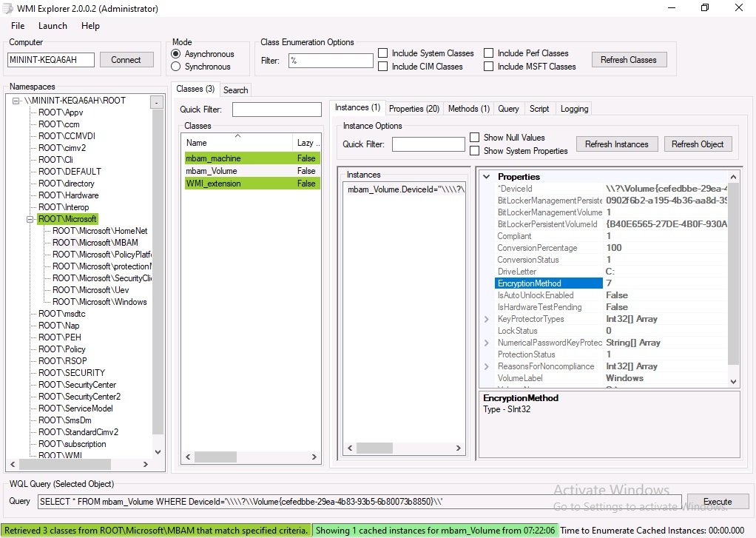Click the Execute query button

pos(718,501)
